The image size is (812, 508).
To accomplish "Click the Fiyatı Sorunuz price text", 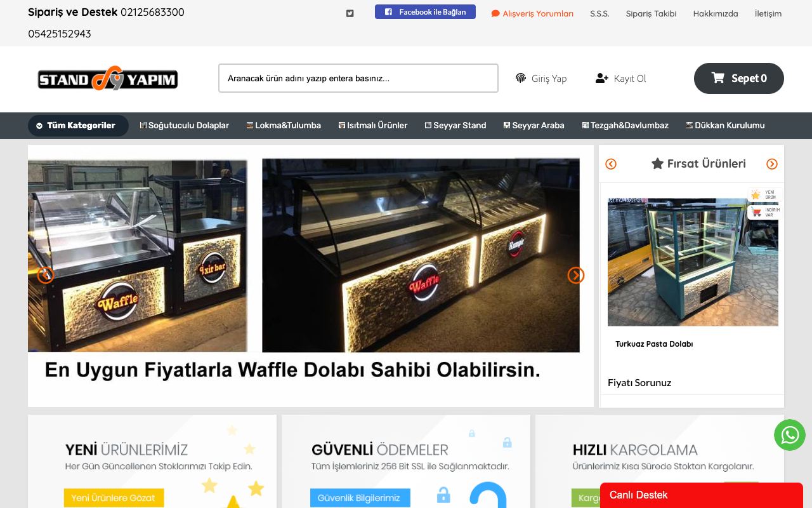I will pyautogui.click(x=639, y=383).
